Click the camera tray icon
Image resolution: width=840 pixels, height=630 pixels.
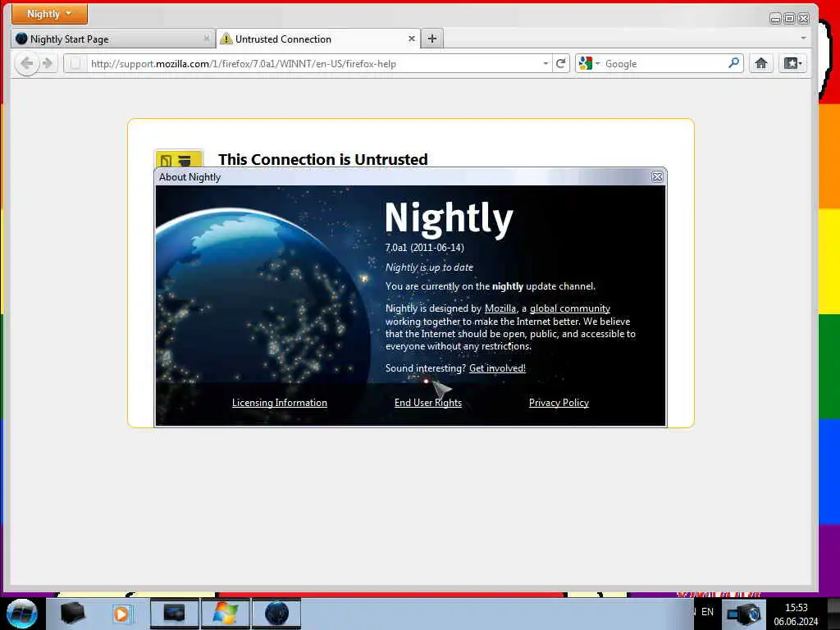coord(744,614)
